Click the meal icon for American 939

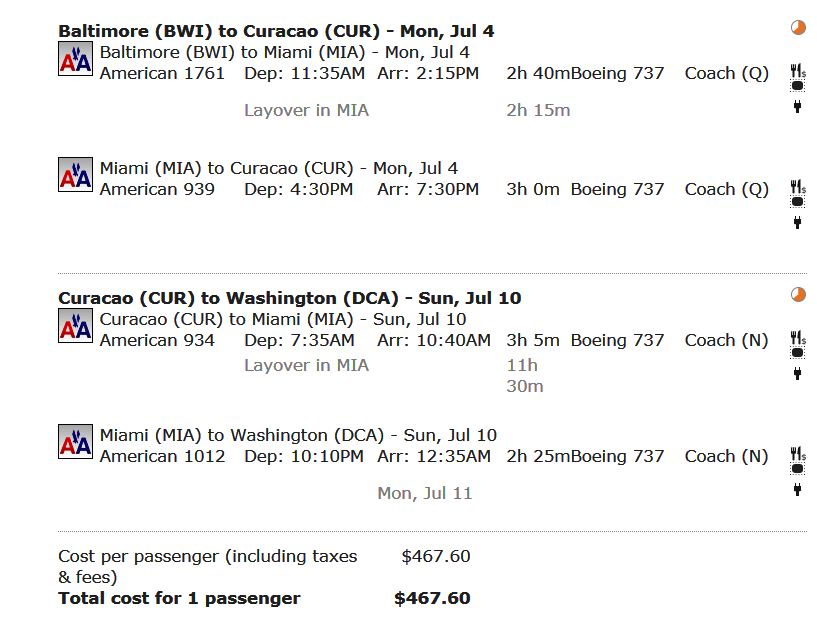coord(798,187)
